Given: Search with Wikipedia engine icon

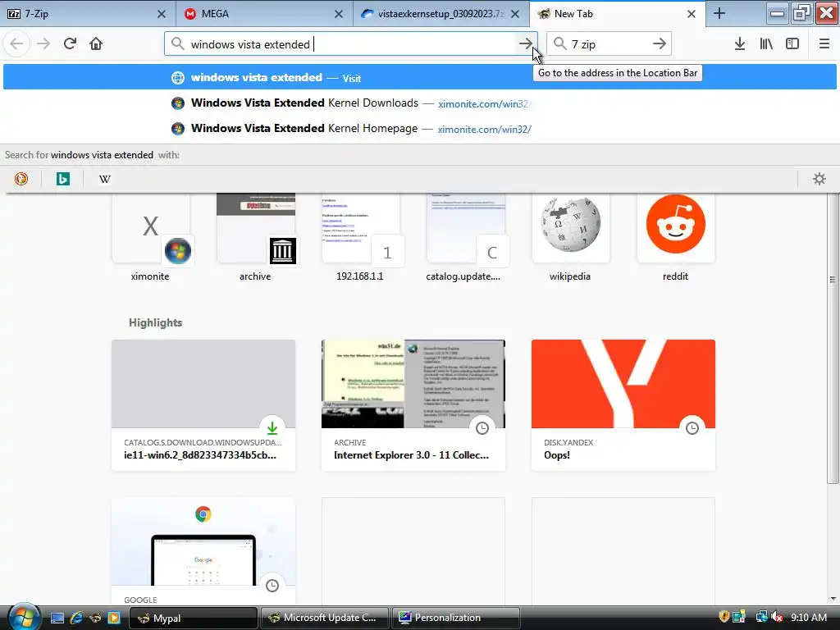Looking at the screenshot, I should [x=105, y=179].
